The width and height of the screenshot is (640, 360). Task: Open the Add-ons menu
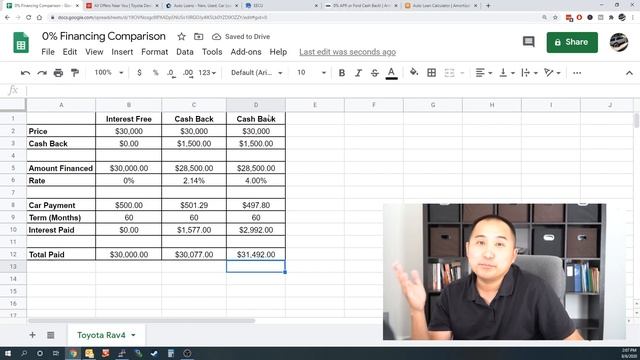pyautogui.click(x=246, y=52)
